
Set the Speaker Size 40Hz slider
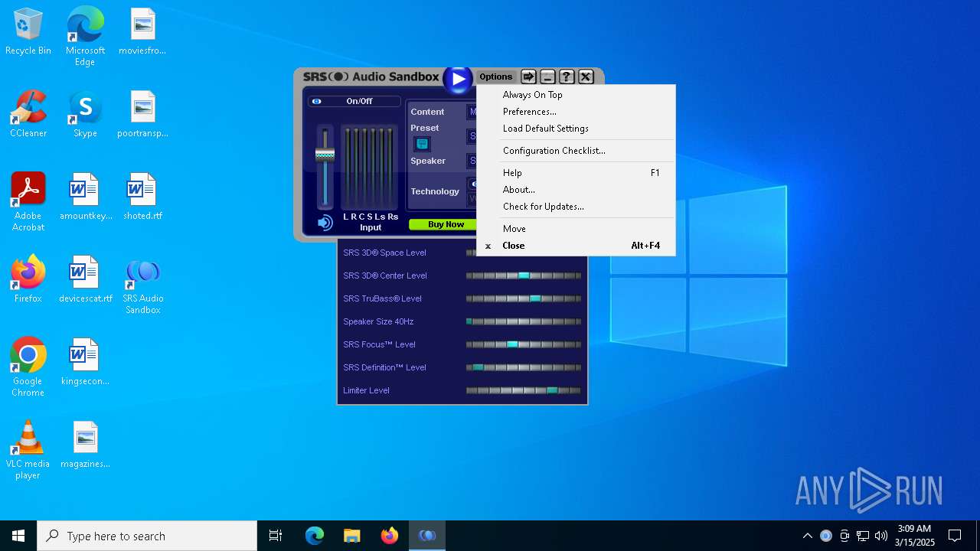coord(524,321)
